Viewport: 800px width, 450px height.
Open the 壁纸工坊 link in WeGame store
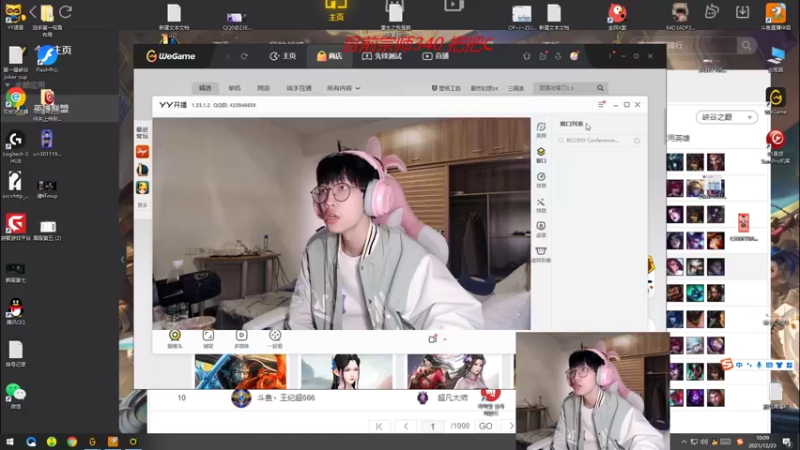point(446,88)
